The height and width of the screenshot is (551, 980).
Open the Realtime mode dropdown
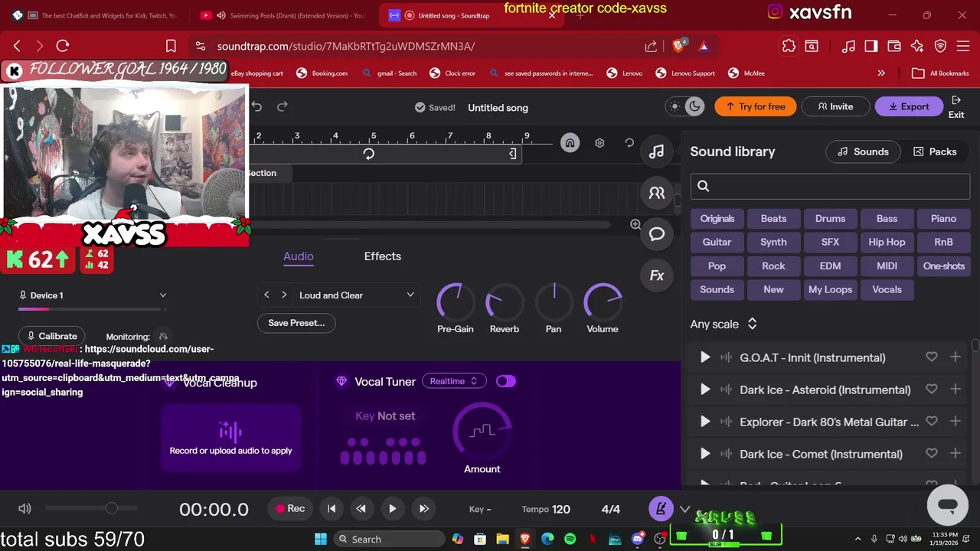454,381
